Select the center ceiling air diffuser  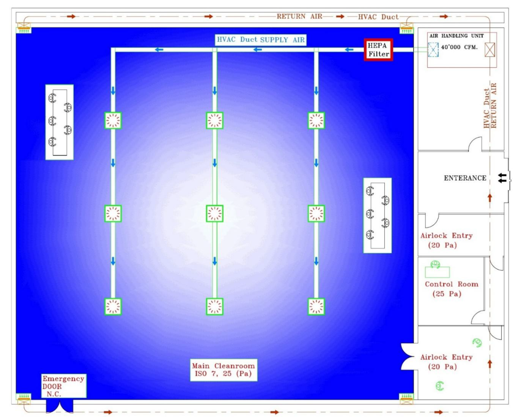(x=214, y=213)
